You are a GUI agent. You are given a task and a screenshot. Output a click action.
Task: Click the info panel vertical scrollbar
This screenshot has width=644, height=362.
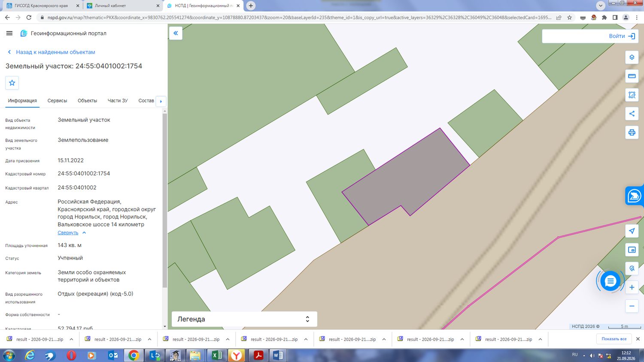click(x=164, y=201)
